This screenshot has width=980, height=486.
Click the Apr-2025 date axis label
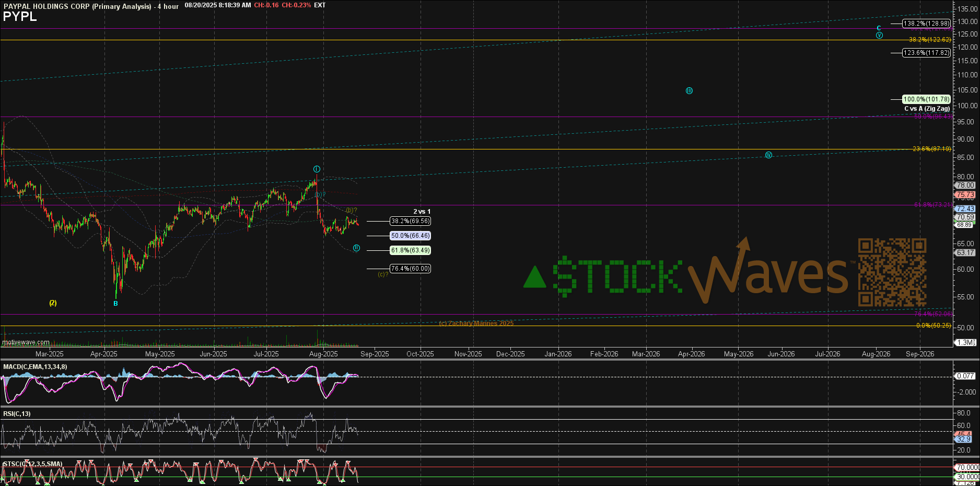[x=103, y=354]
